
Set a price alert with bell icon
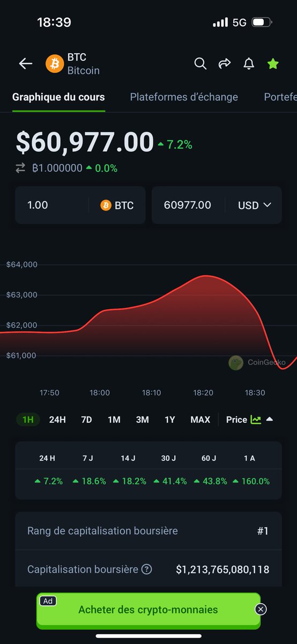(249, 64)
